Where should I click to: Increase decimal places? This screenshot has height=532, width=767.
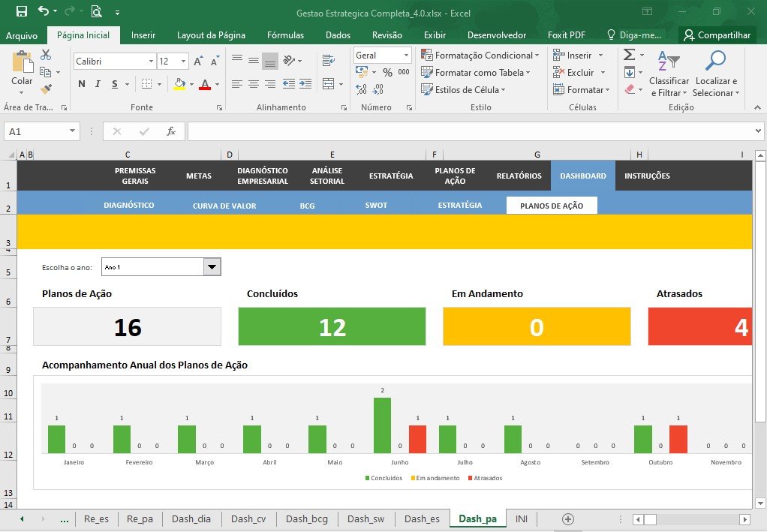[x=362, y=89]
